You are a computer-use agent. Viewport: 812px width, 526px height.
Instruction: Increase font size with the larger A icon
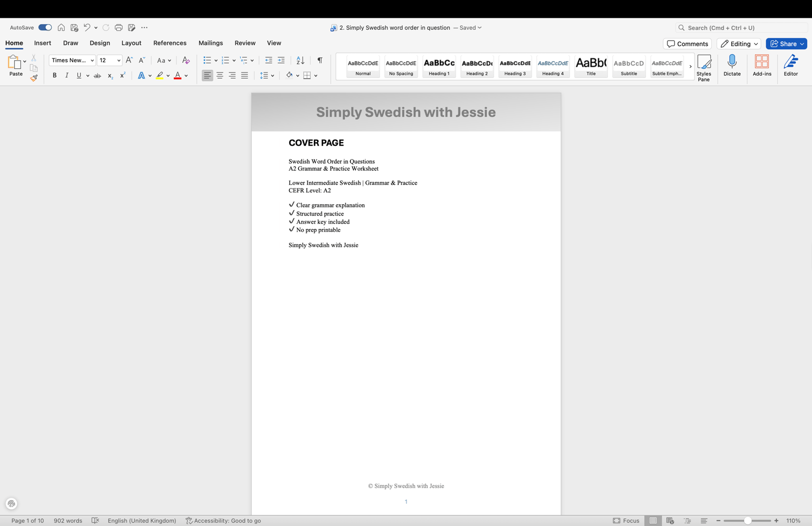click(129, 60)
